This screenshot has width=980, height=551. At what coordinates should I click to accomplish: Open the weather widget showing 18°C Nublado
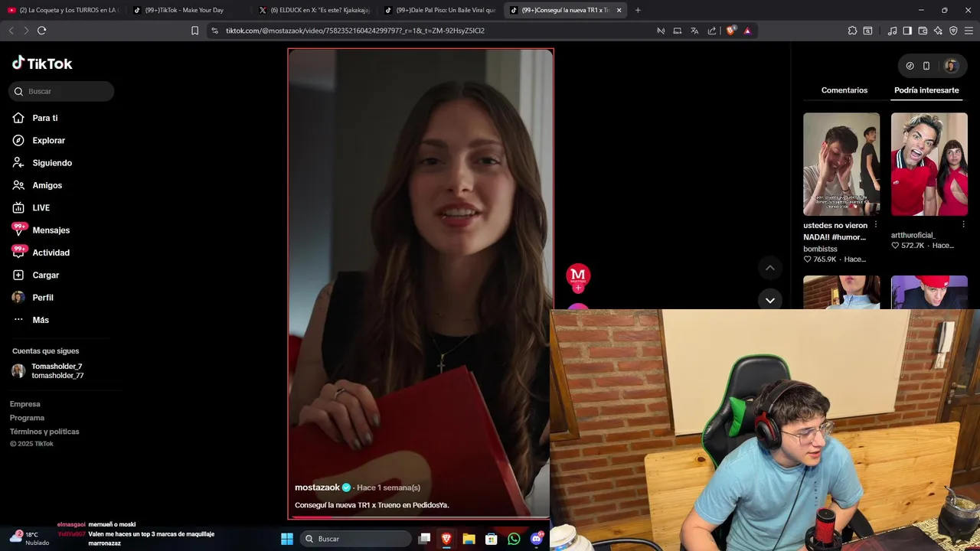click(29, 538)
